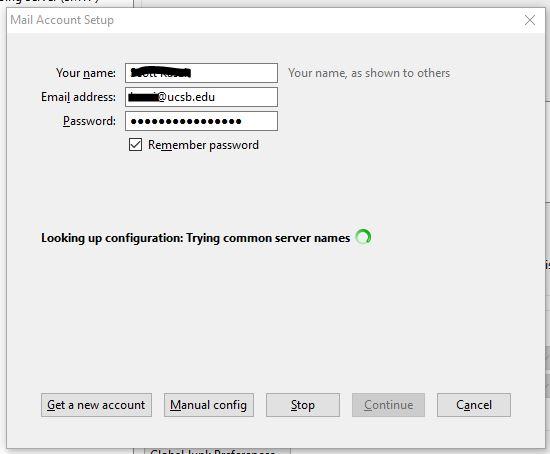Screen dimensions: 550x454
Task: Click the 'Your name, as shown to others' hint
Action: 369,73
